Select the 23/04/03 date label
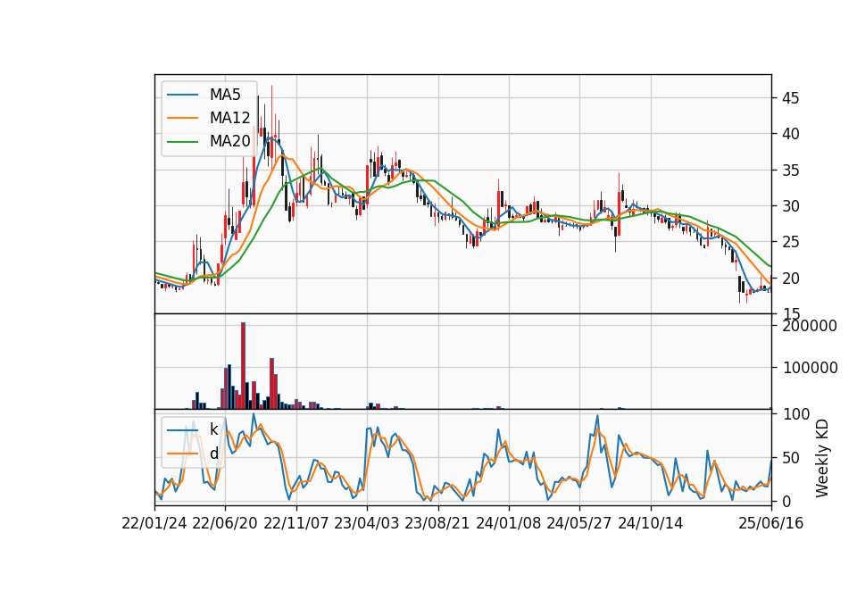The image size is (857, 616). (367, 523)
